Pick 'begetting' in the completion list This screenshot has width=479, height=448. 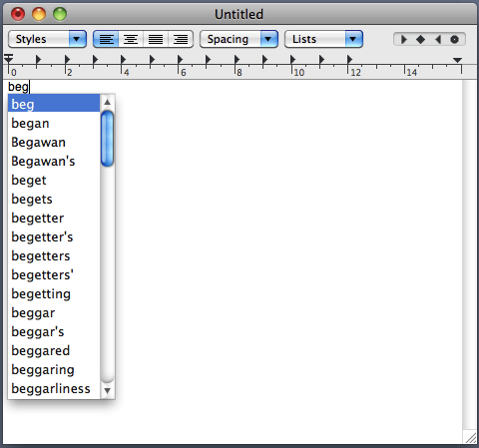54,293
